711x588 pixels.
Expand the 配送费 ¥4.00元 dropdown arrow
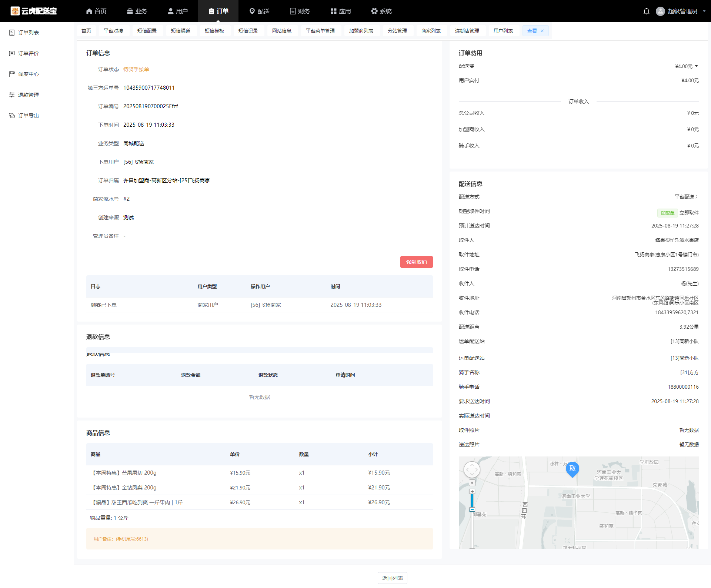(697, 66)
